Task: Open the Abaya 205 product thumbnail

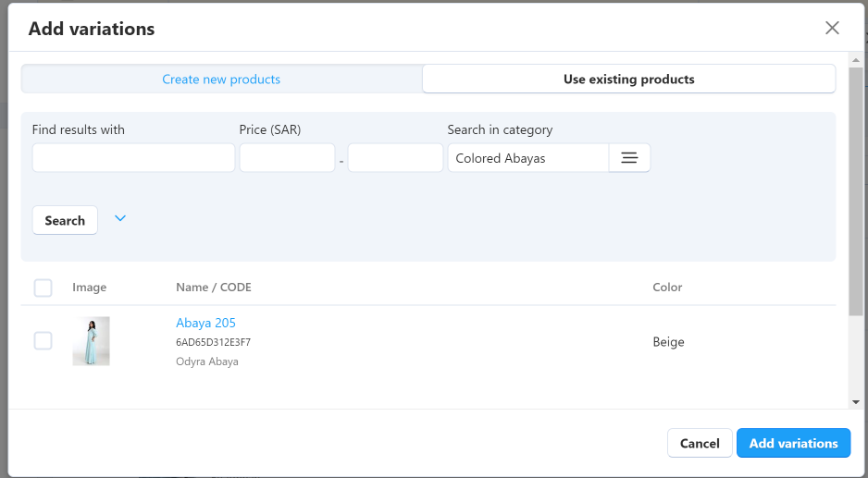Action: pyautogui.click(x=91, y=341)
